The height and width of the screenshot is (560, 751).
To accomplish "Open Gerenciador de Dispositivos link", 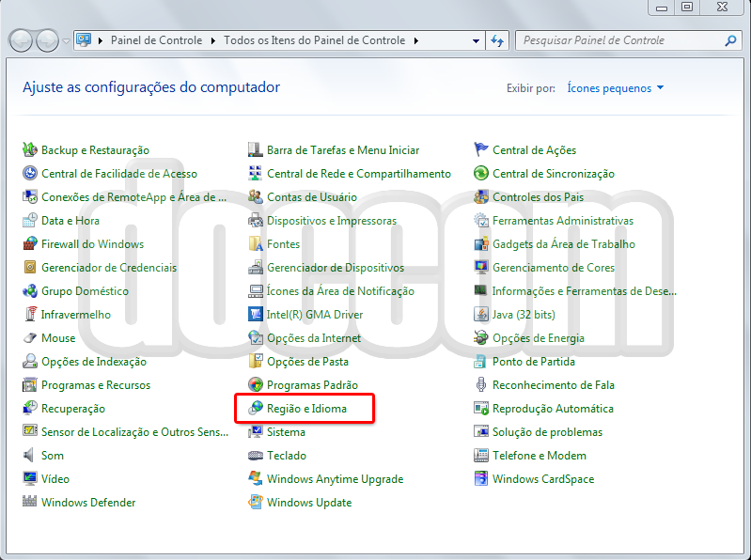I will 336,267.
